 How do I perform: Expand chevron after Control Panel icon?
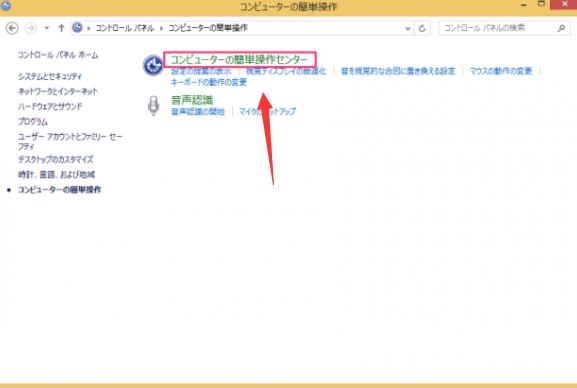click(89, 28)
